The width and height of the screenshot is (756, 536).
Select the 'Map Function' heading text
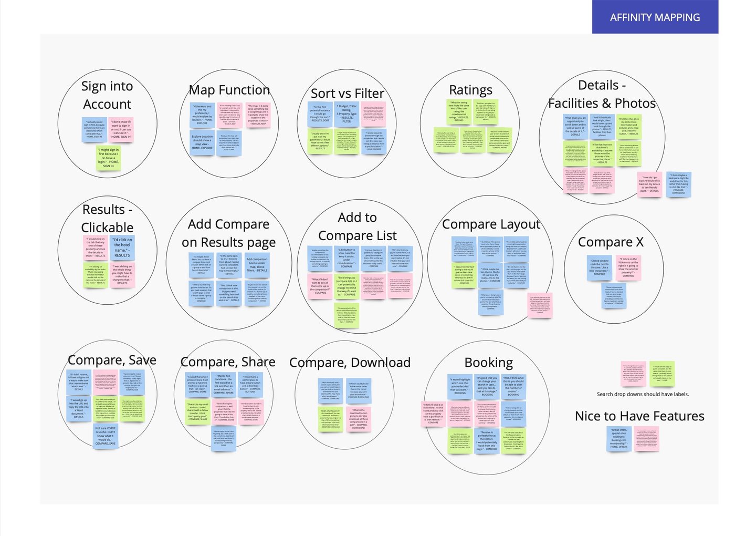[x=229, y=90]
